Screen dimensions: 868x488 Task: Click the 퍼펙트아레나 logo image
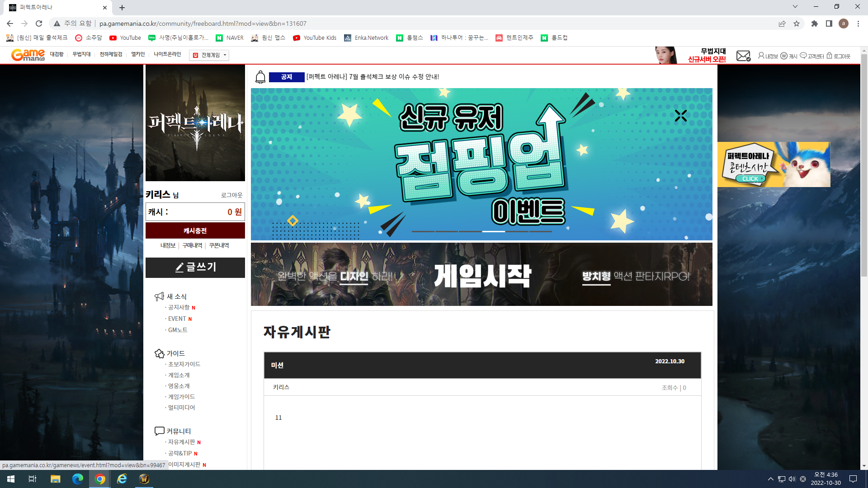pyautogui.click(x=195, y=123)
